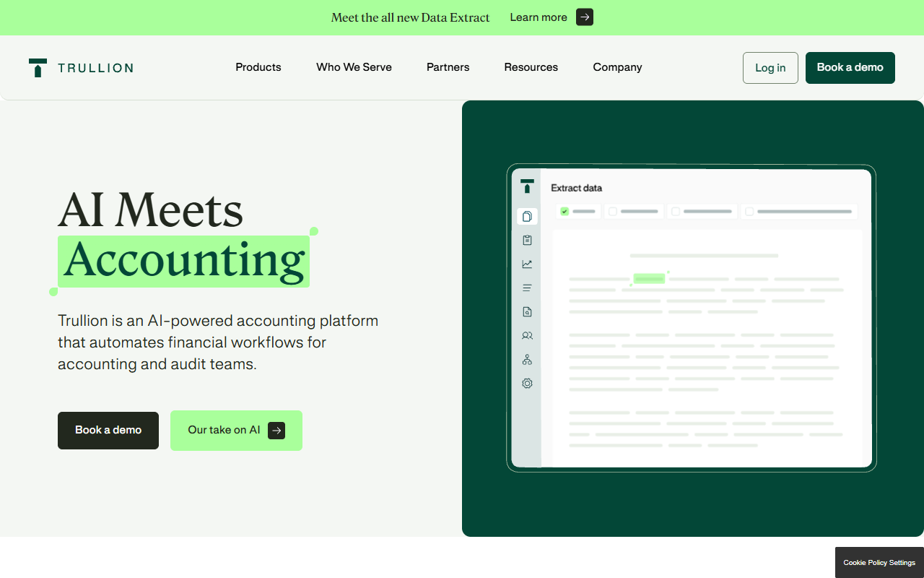Open the Our take on AI link
Screen dimensions: 924x578
click(236, 431)
